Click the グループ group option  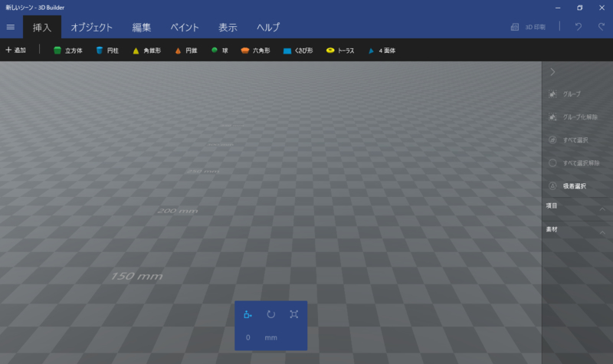(x=565, y=94)
